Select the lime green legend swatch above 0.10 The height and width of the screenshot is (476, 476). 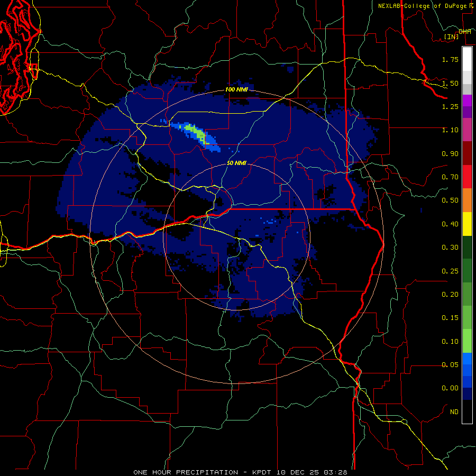pyautogui.click(x=467, y=341)
